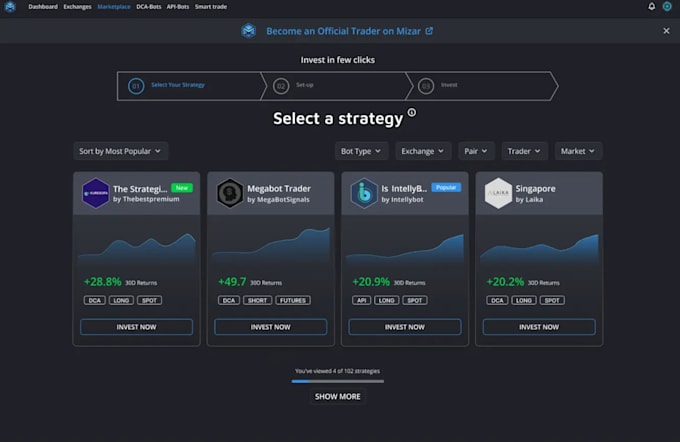Viewport: 680px width, 442px height.
Task: Open the user profile icon
Action: [667, 7]
